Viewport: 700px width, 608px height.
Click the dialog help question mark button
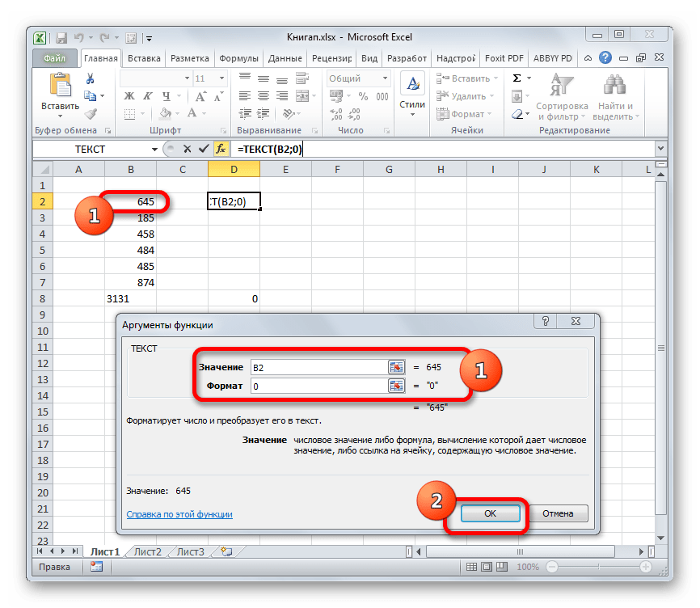546,321
